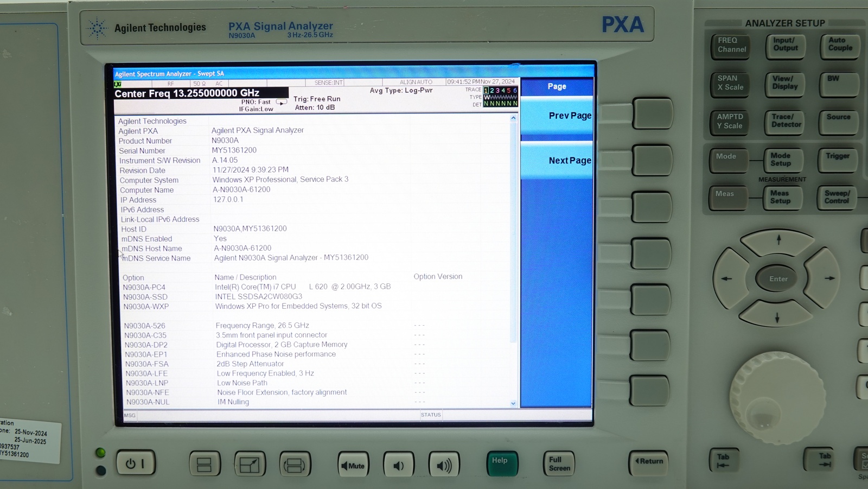
Task: Select the Instrument S/W Revision A.14.05
Action: pyautogui.click(x=225, y=160)
